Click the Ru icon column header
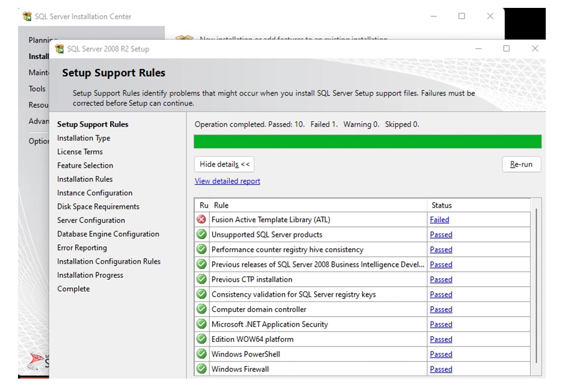This screenshot has height=391, width=588. (x=202, y=205)
